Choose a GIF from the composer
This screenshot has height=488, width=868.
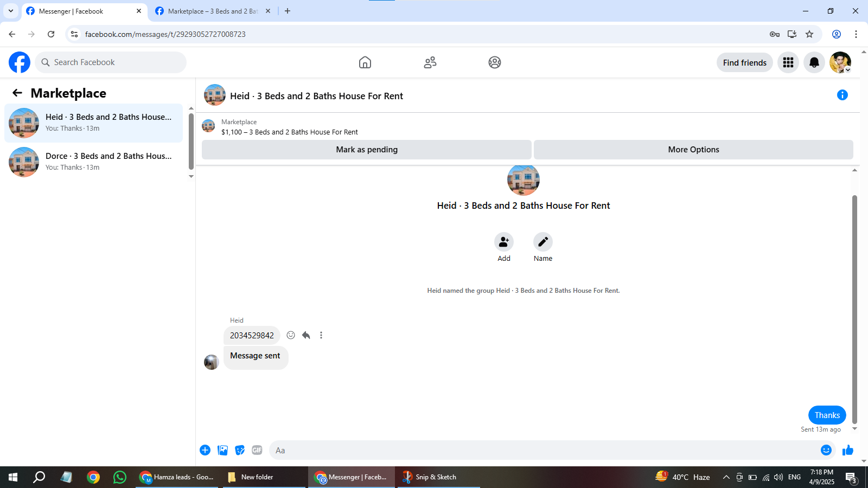point(257,450)
